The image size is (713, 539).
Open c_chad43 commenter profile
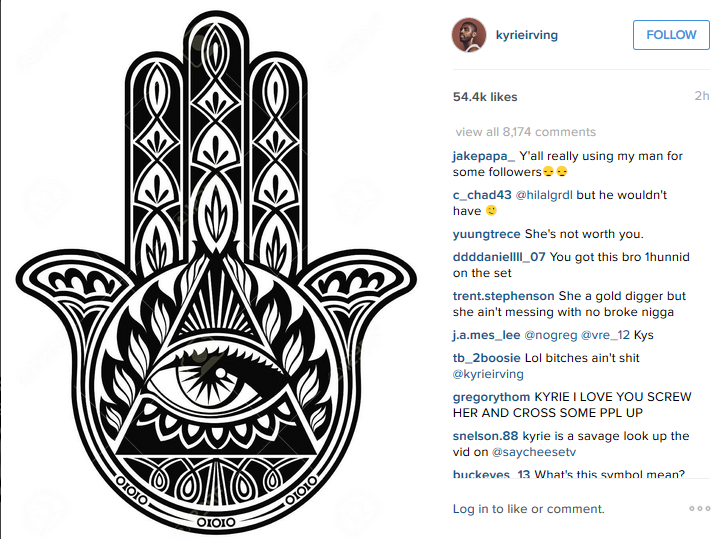click(x=482, y=195)
